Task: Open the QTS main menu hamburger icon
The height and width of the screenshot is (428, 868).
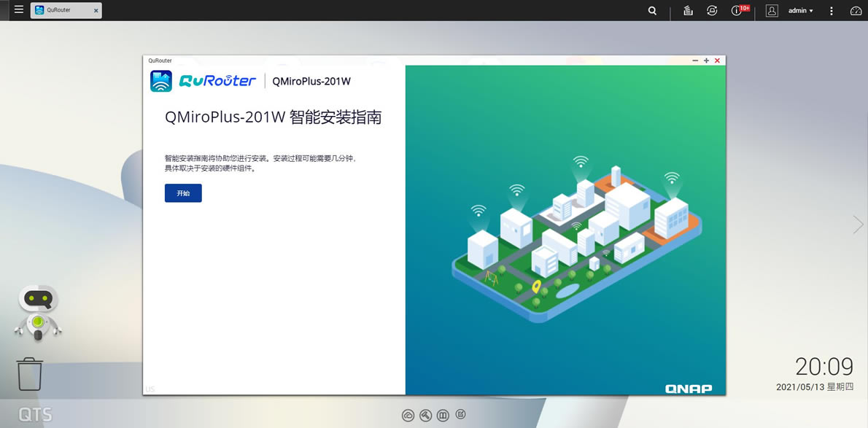Action: click(19, 10)
